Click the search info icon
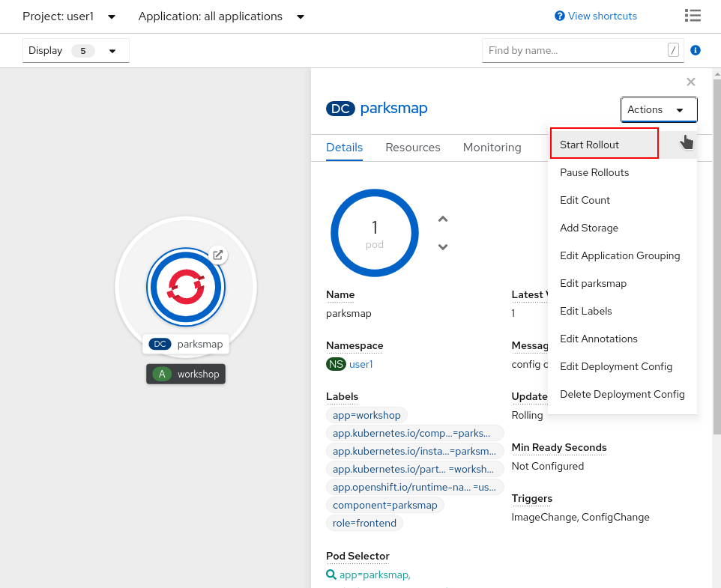The height and width of the screenshot is (588, 721). pyautogui.click(x=695, y=50)
